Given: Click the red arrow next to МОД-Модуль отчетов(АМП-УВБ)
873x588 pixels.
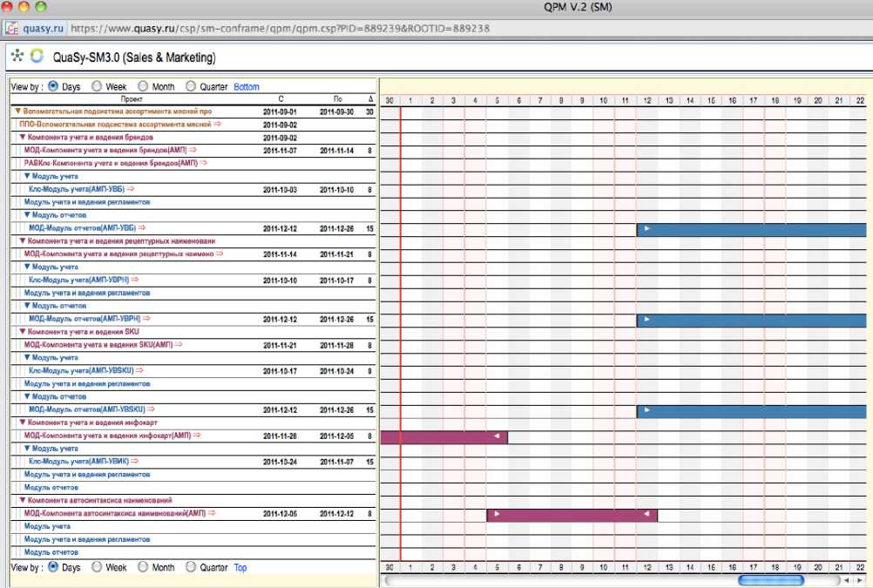Looking at the screenshot, I should point(141,227).
